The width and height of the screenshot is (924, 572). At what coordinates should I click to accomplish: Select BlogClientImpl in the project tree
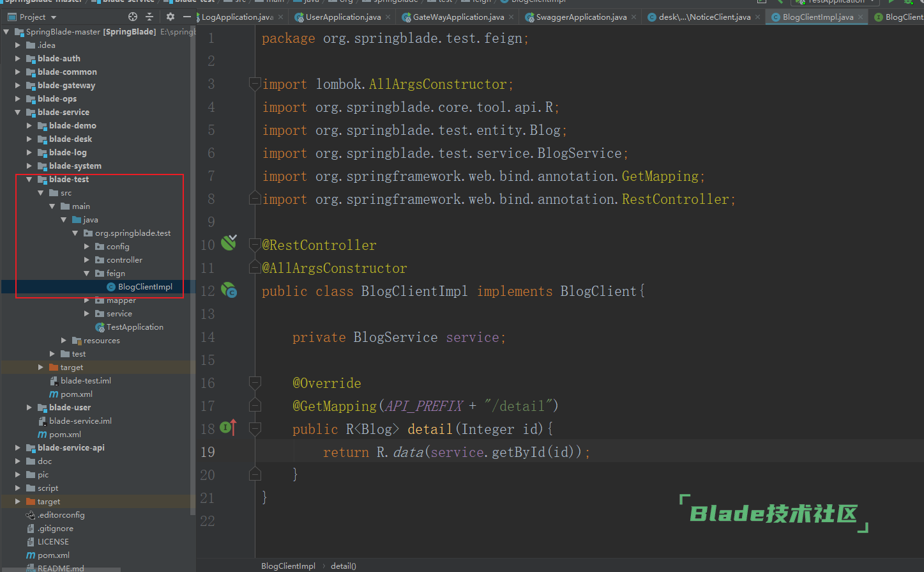[x=145, y=287]
